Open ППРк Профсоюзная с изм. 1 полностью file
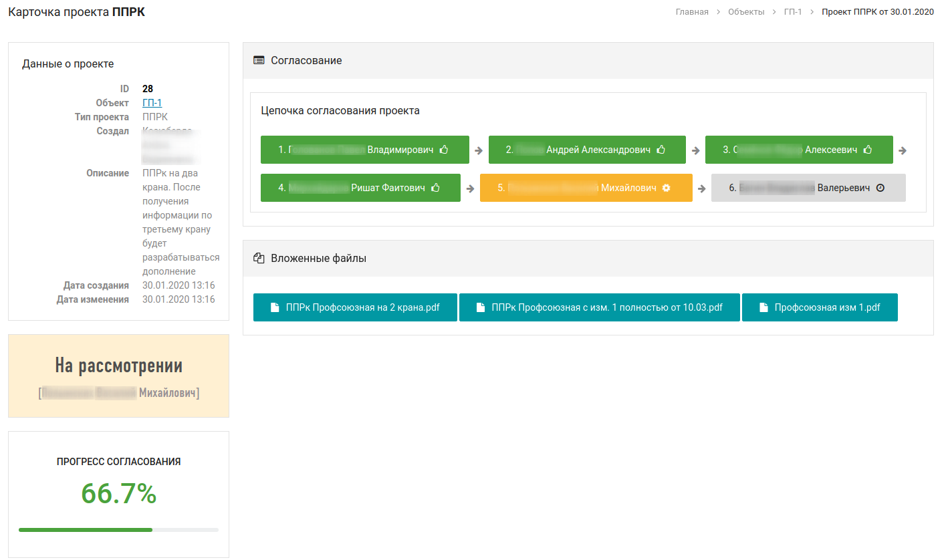This screenshot has height=560, width=946. pos(600,307)
